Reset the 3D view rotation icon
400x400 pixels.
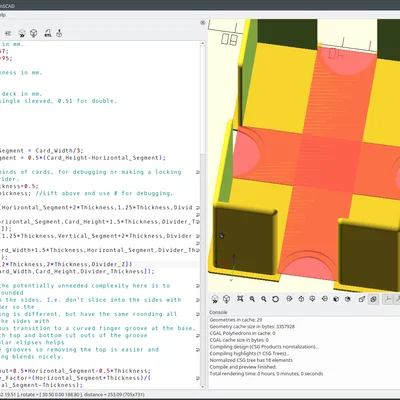(x=275, y=299)
